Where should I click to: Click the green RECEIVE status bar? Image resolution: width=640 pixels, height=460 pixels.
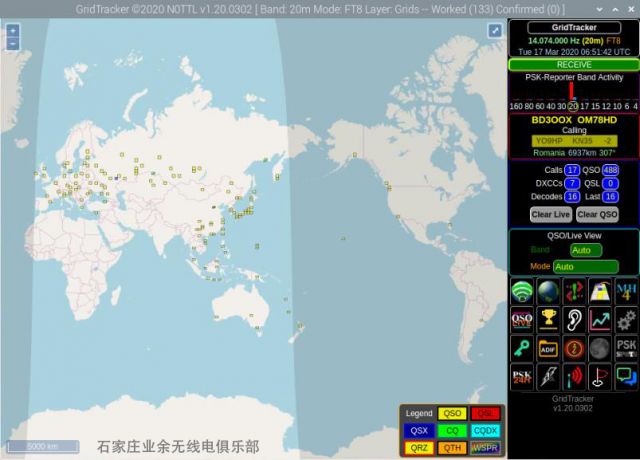pos(574,64)
